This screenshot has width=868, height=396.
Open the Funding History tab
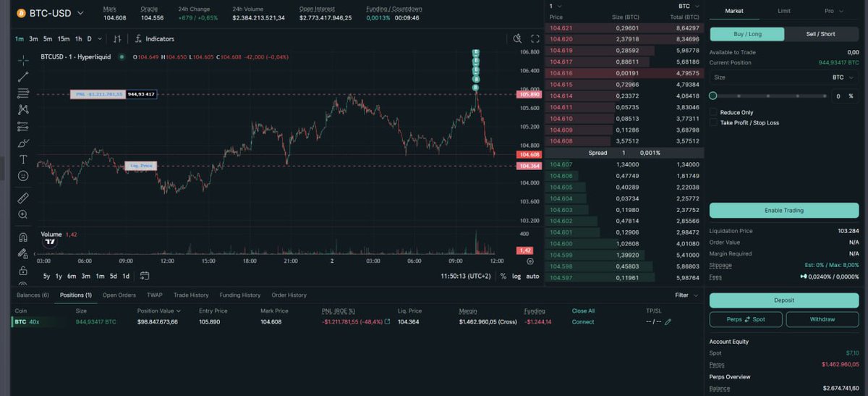[x=240, y=295]
